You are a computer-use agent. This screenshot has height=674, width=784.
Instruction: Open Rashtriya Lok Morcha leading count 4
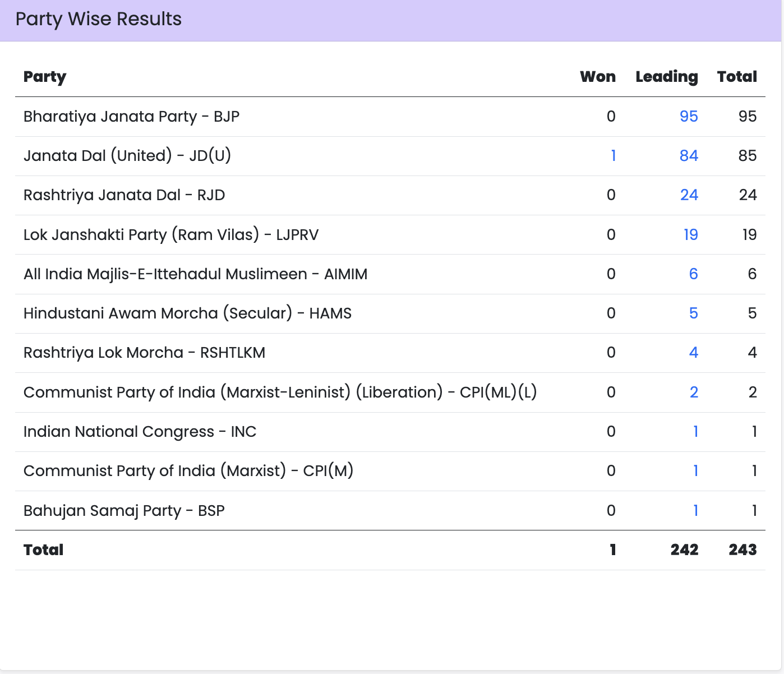[693, 352]
